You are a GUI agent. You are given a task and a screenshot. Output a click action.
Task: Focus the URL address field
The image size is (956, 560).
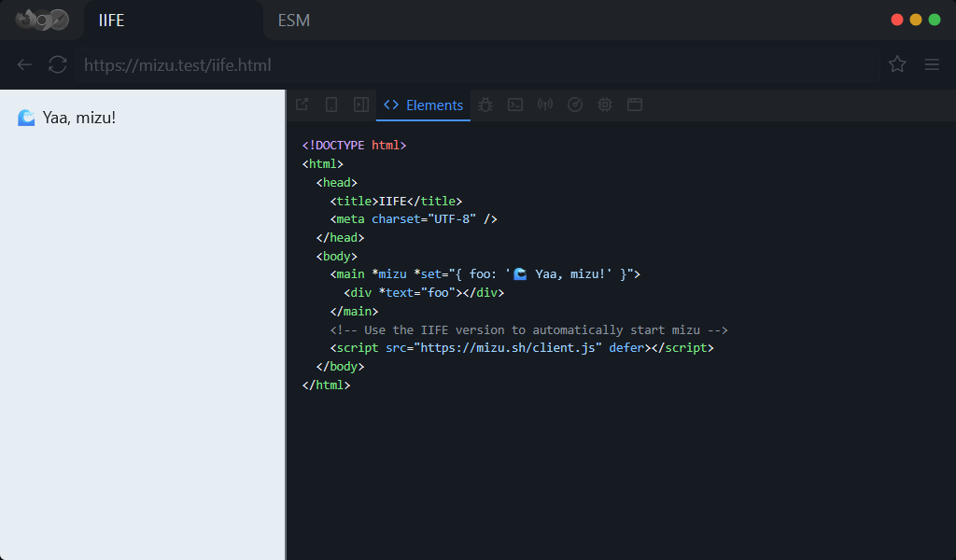(477, 64)
